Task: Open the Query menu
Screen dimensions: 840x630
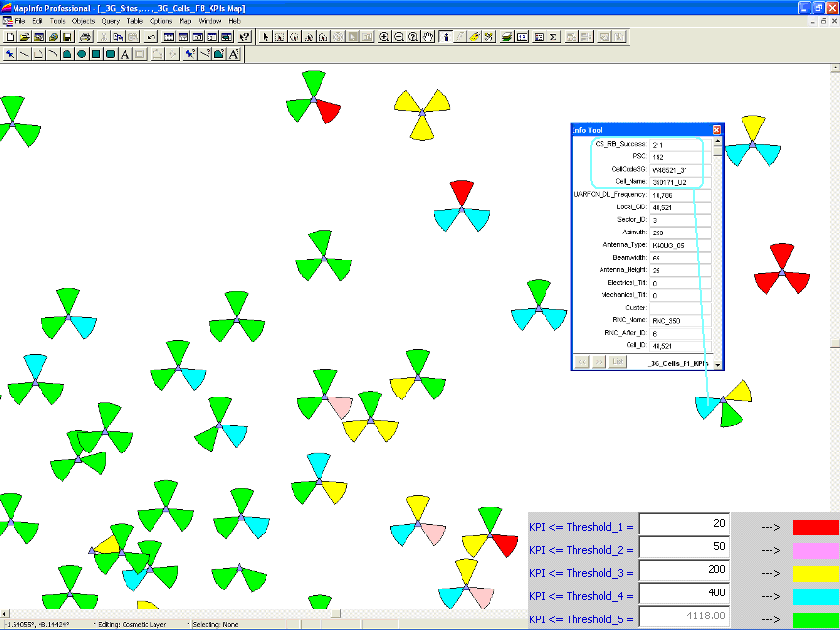Action: pos(110,20)
